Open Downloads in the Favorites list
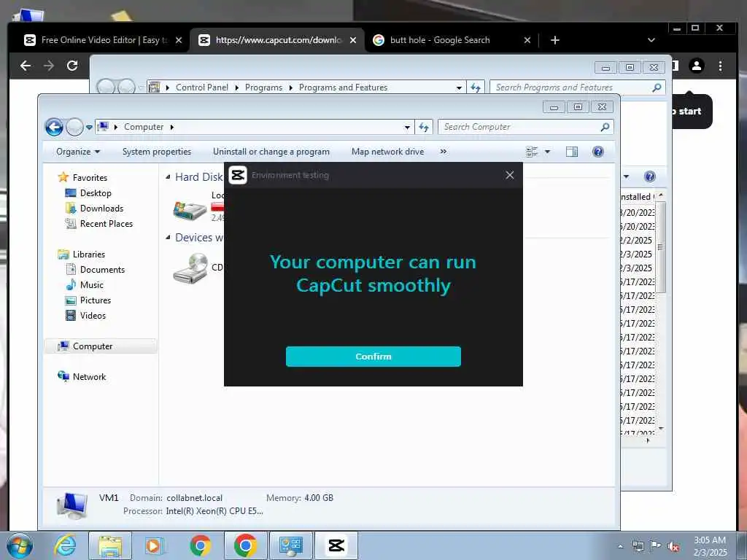747x560 pixels. click(101, 208)
